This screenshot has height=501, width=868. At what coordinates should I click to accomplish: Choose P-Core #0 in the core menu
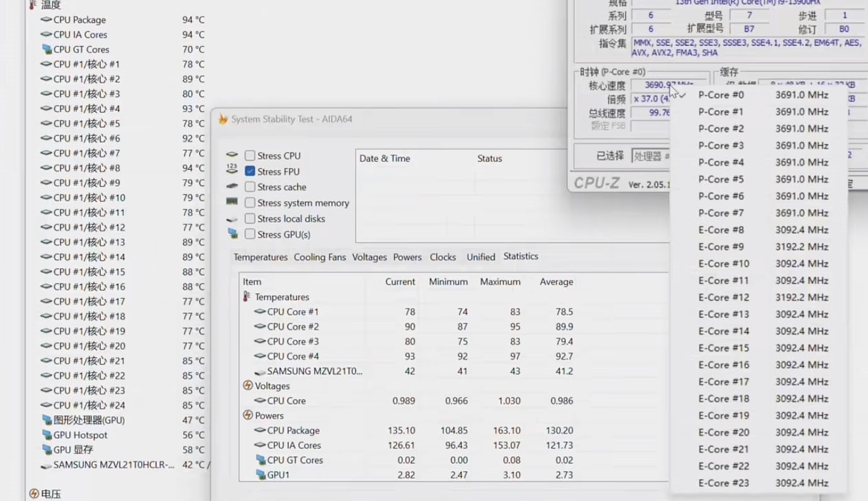click(758, 95)
